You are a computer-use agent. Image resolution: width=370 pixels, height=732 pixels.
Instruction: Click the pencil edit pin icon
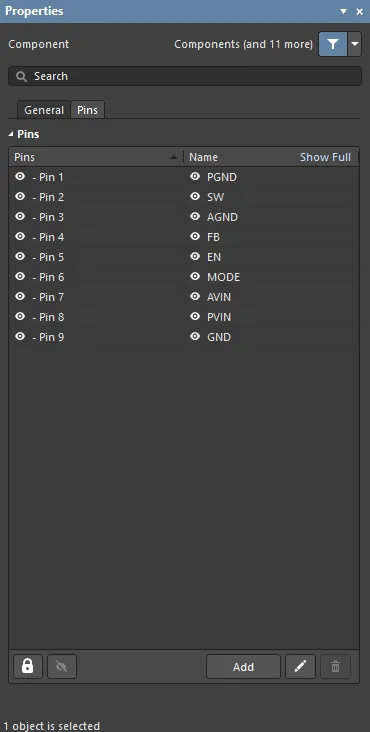click(300, 667)
